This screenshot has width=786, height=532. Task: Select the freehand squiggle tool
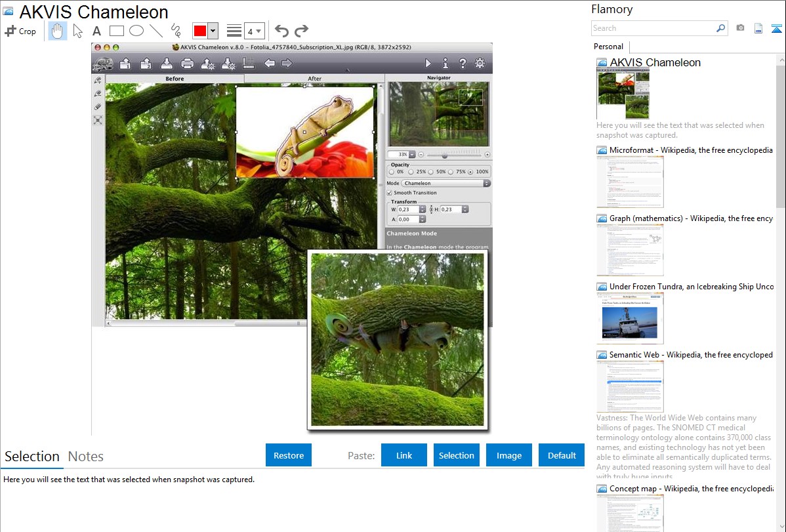[x=176, y=31]
